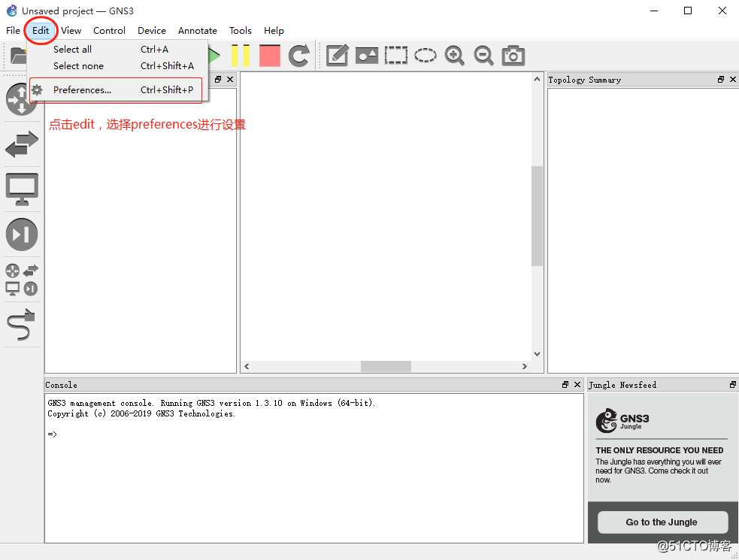Open the File menu
The image size is (739, 560).
pos(13,31)
